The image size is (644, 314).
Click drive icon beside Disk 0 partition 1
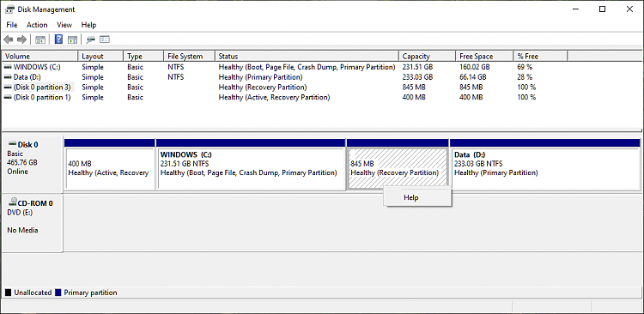(8, 97)
